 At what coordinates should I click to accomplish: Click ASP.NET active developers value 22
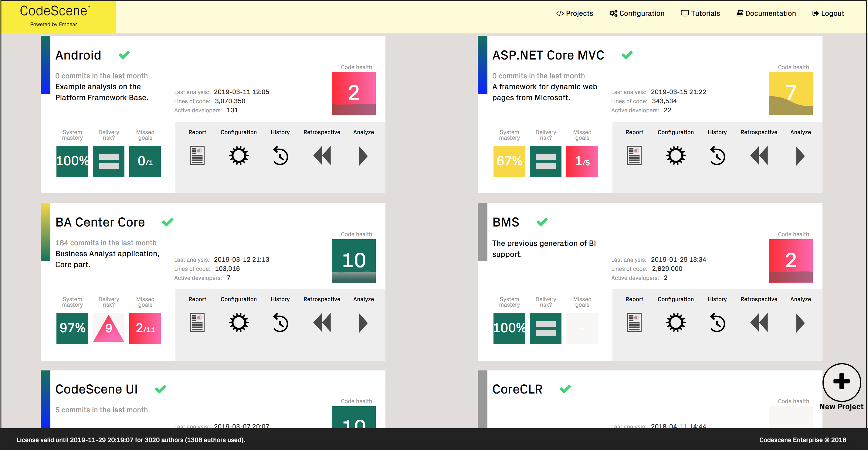tap(667, 110)
